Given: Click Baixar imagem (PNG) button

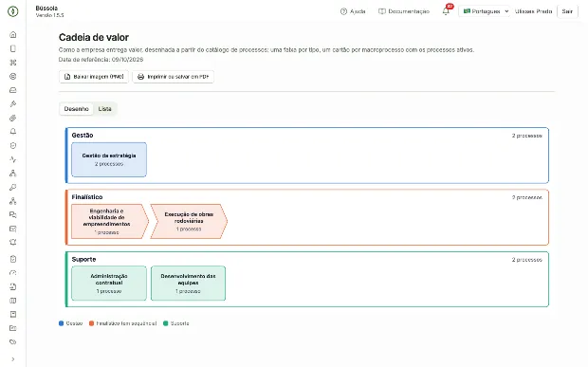Looking at the screenshot, I should point(94,77).
